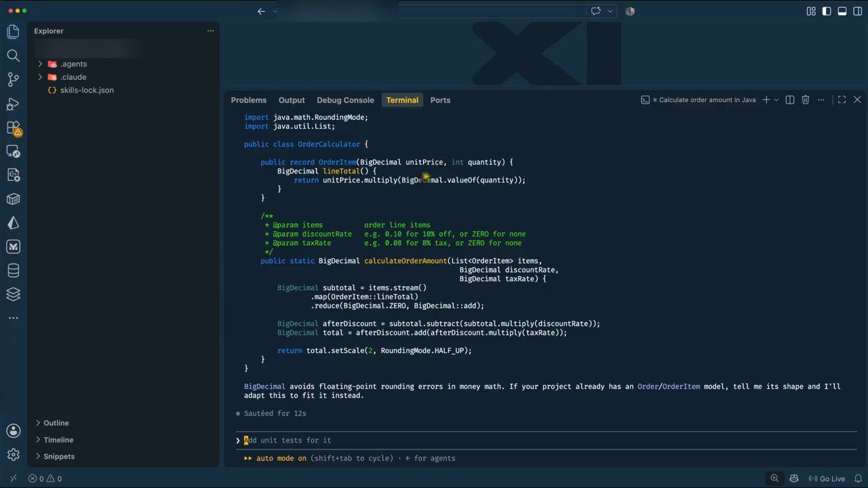
Task: Maximize the terminal panel size
Action: pyautogui.click(x=842, y=100)
